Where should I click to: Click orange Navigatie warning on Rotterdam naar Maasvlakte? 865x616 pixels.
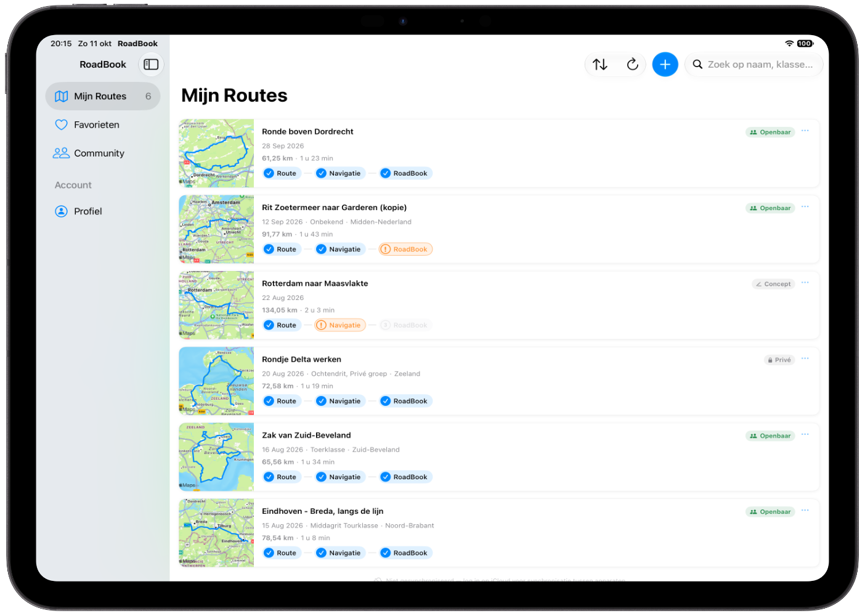[x=339, y=325]
